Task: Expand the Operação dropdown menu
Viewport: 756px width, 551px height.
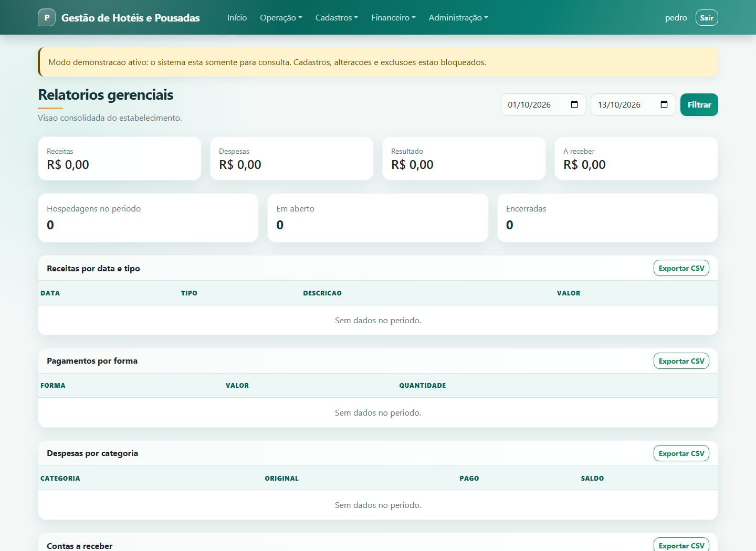Action: (x=281, y=17)
